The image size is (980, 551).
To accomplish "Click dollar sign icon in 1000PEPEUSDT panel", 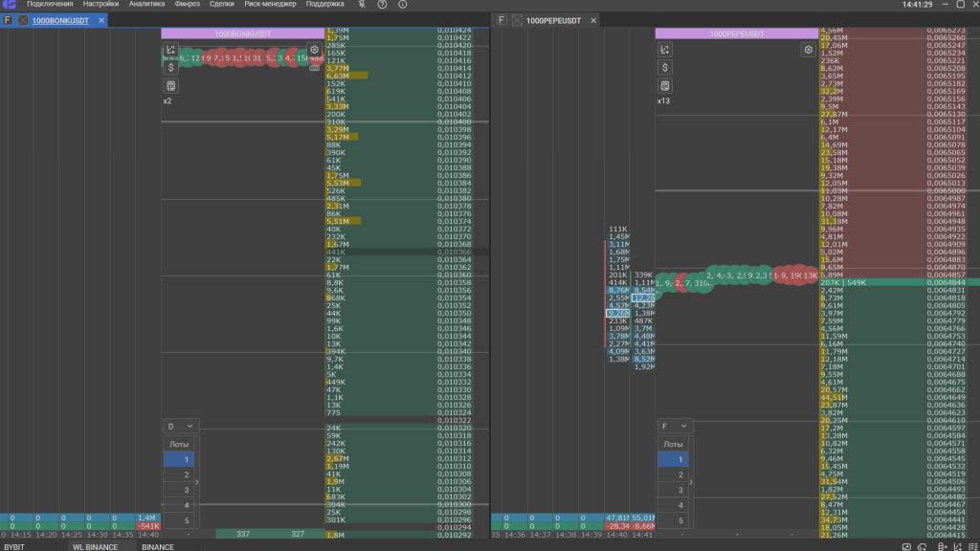I will [x=665, y=68].
